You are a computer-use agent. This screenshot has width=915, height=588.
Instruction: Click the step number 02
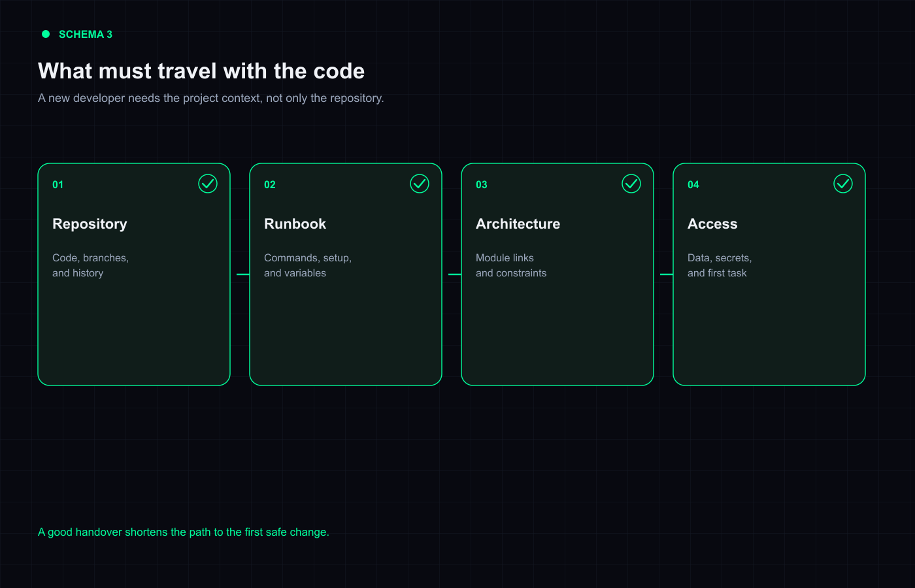pyautogui.click(x=270, y=185)
